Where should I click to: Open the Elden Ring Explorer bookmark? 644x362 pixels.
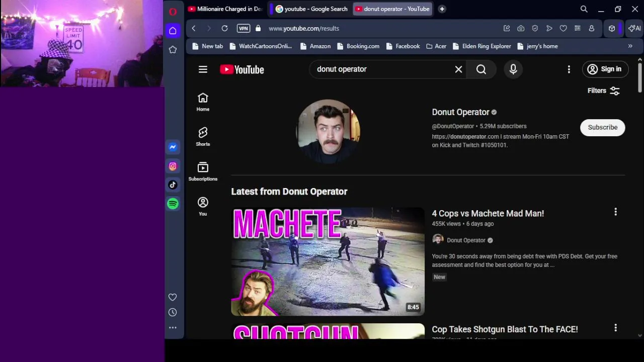tap(482, 46)
